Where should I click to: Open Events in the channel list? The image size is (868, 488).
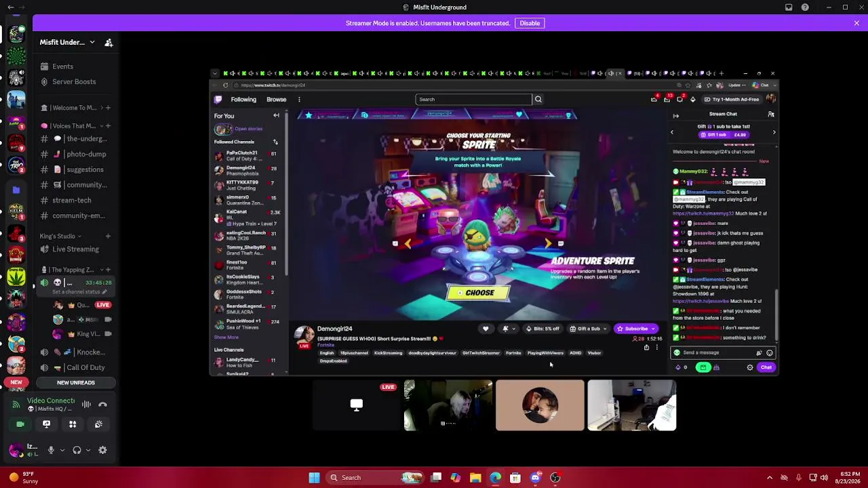[62, 66]
